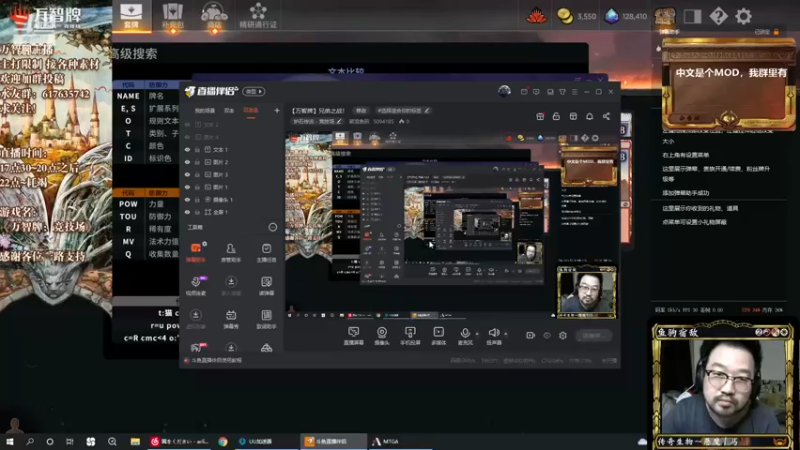Viewport: 800px width, 450px height.
Task: Hide the 图片 1 layer with eye icon
Action: pyautogui.click(x=187, y=187)
